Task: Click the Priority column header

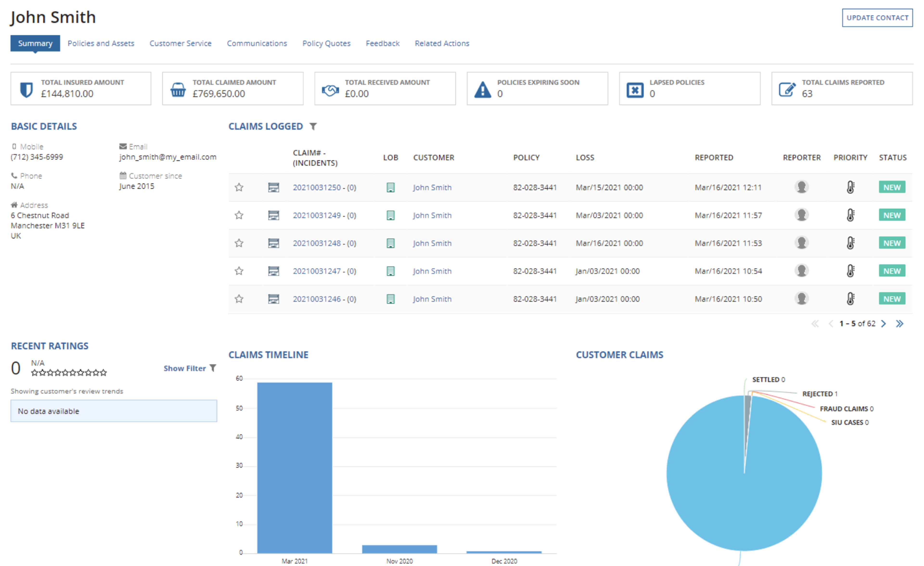Action: 850,158
